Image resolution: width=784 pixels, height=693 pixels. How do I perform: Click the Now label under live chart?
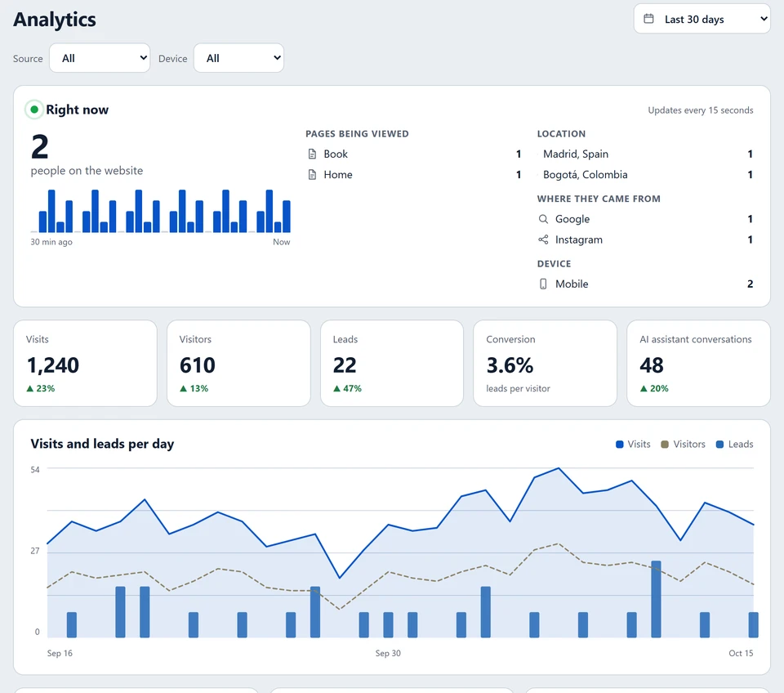coord(282,242)
